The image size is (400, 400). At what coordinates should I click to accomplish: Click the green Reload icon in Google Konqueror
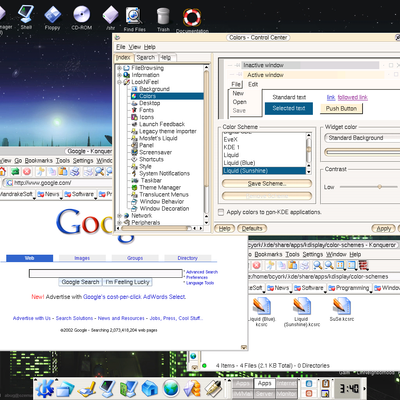click(15, 172)
